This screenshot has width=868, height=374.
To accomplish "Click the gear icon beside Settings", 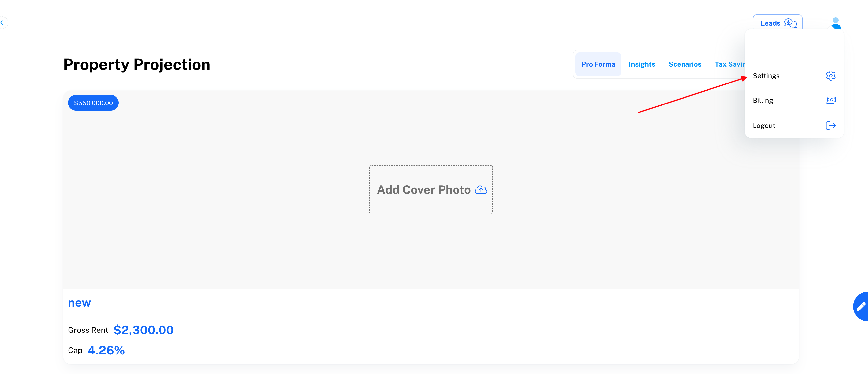I will coord(831,75).
